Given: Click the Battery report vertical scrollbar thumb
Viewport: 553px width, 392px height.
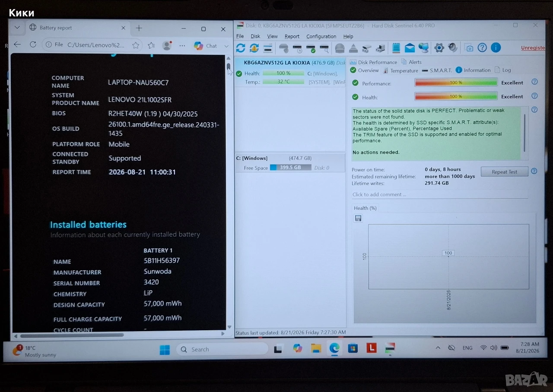Looking at the screenshot, I should pos(229,67).
